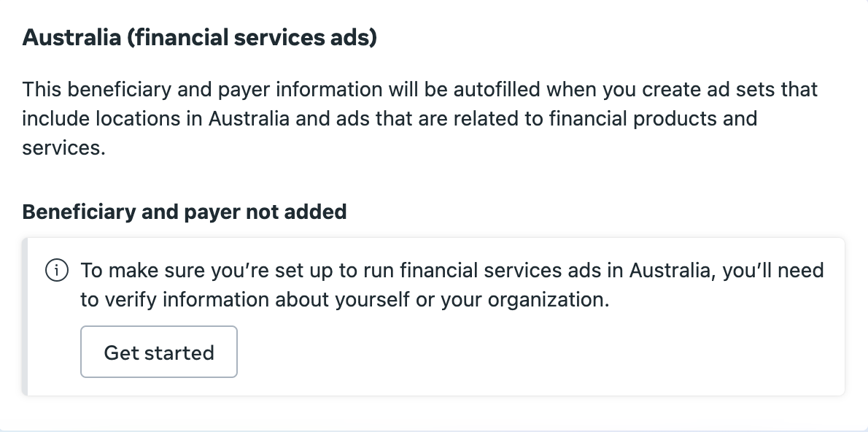This screenshot has width=868, height=432.
Task: Select the "Australia (financial services ads)" heading
Action: coord(200,38)
